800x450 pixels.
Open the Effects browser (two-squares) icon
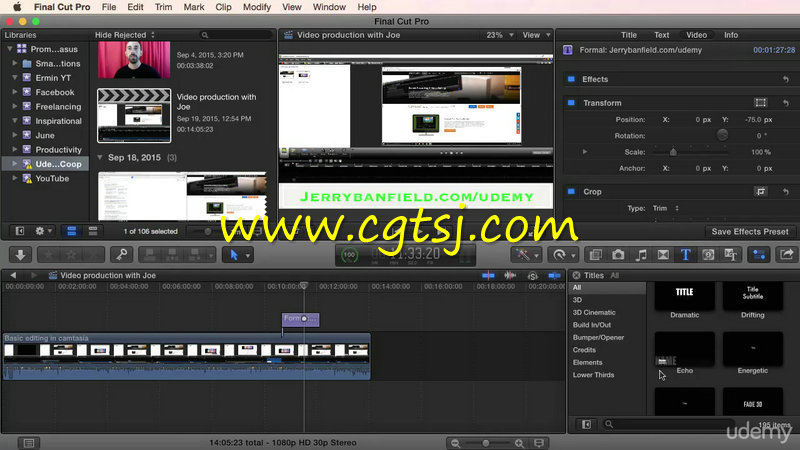595,255
